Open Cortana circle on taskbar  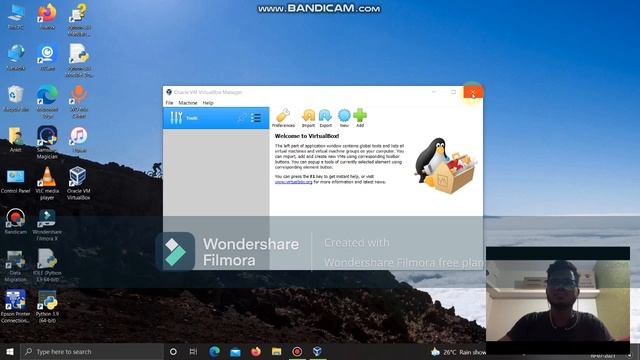tap(173, 351)
